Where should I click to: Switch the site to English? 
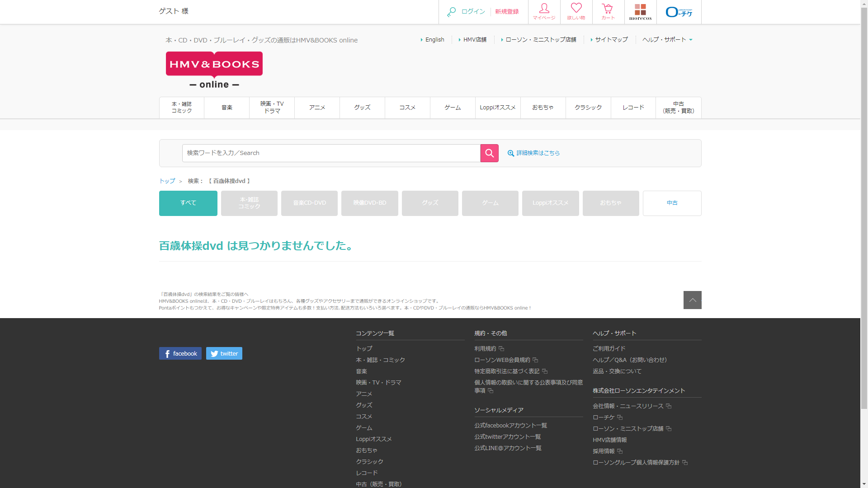pyautogui.click(x=434, y=40)
